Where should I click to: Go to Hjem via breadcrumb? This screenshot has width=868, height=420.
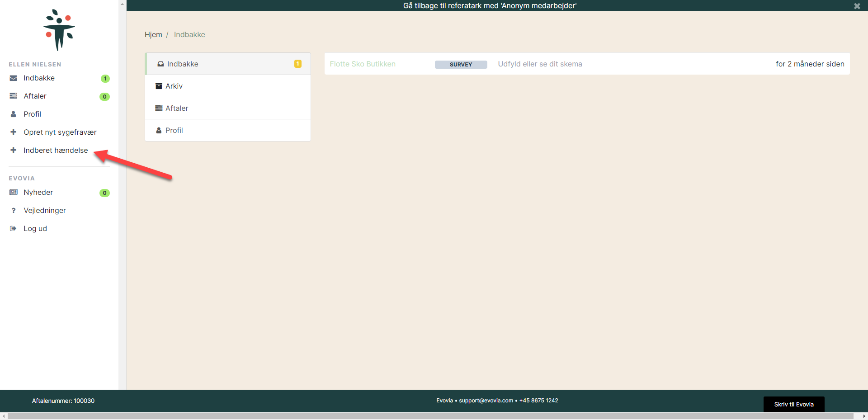[x=153, y=35]
